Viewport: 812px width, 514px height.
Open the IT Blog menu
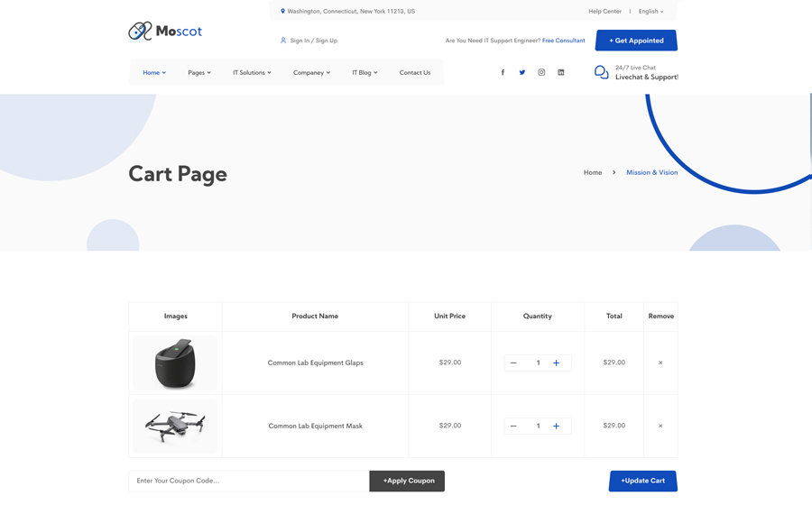click(x=364, y=72)
